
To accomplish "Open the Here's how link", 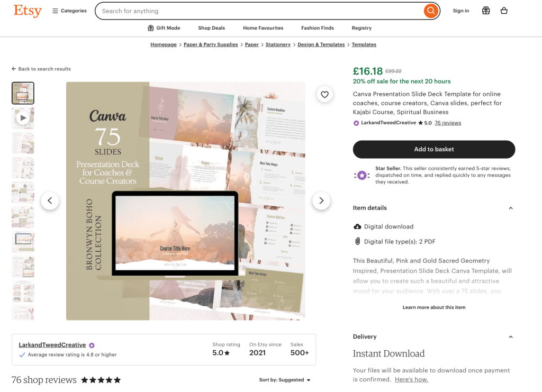I will click(x=411, y=379).
